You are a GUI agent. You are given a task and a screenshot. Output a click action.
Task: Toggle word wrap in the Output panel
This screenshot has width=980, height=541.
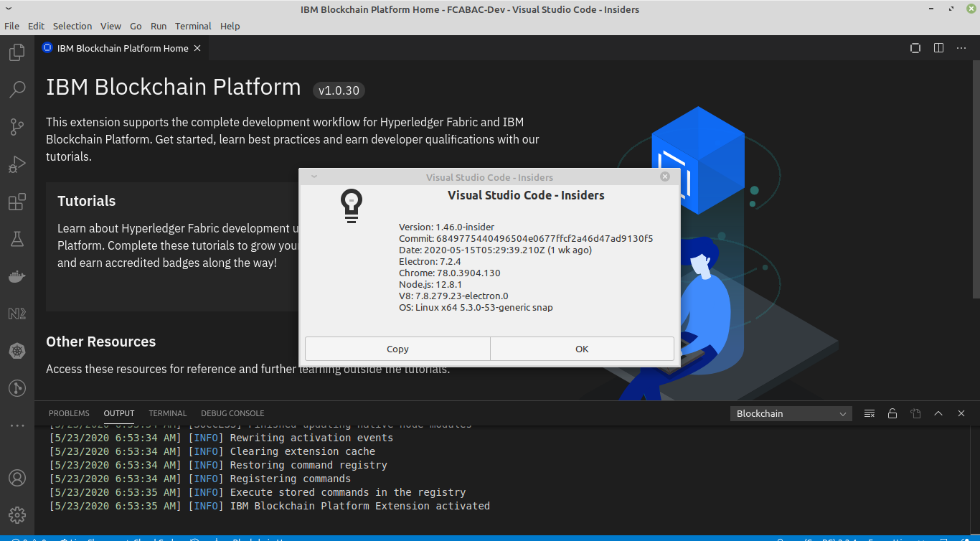coord(870,413)
